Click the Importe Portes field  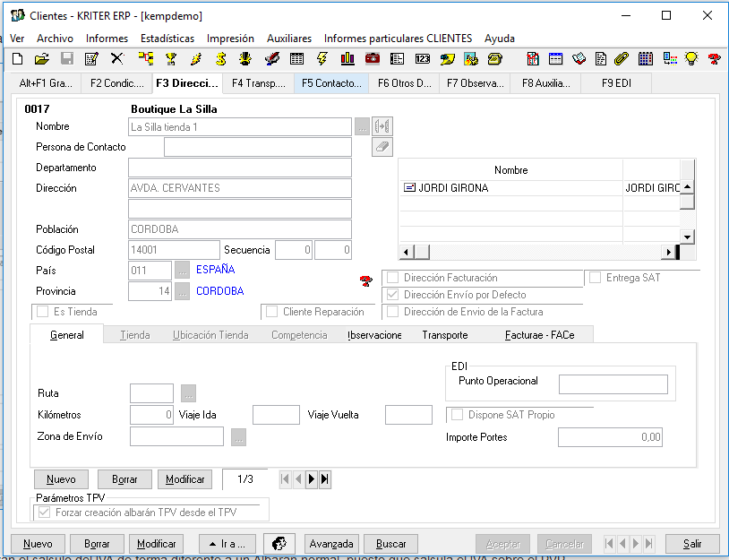(x=610, y=437)
